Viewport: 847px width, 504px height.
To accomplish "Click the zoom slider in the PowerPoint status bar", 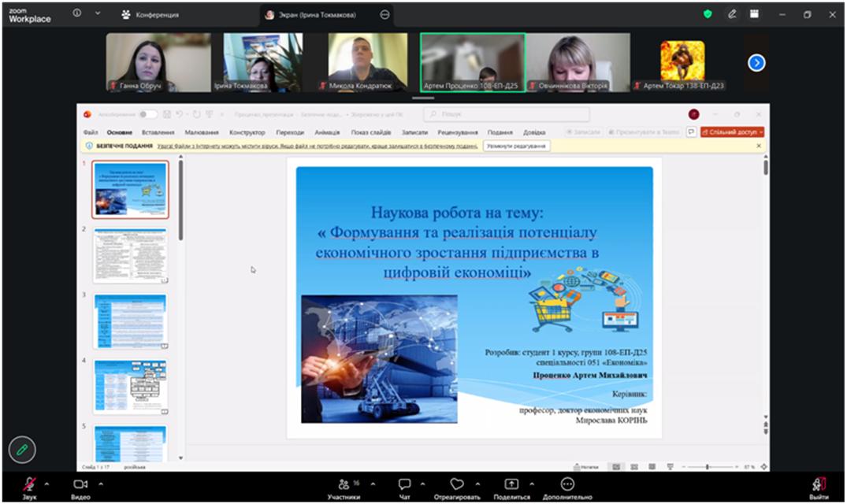I will click(x=707, y=467).
